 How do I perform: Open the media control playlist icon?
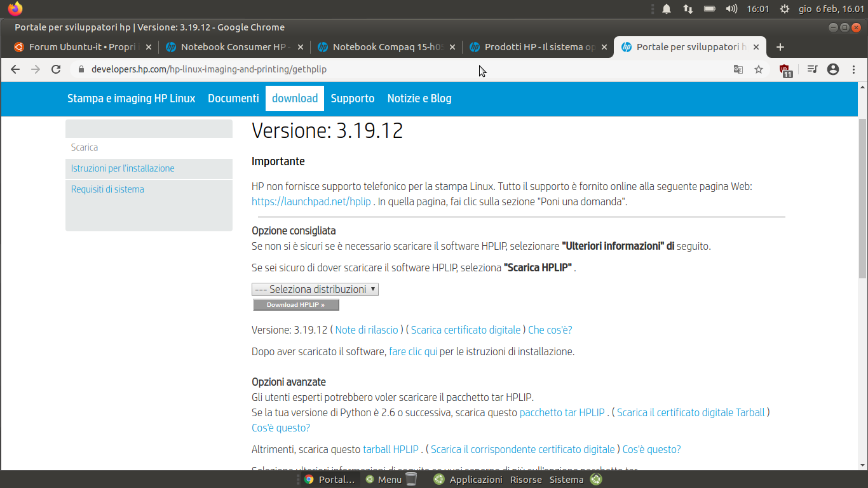tap(812, 69)
